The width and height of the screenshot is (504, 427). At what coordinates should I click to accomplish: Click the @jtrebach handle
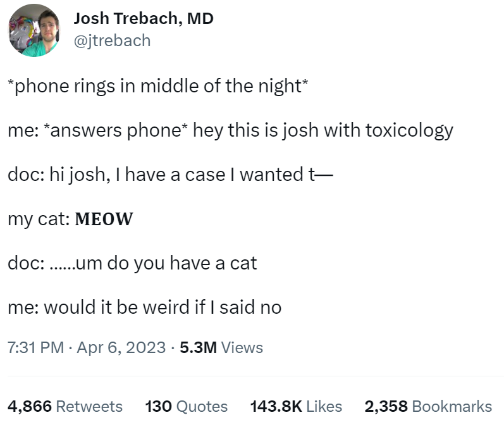click(112, 40)
